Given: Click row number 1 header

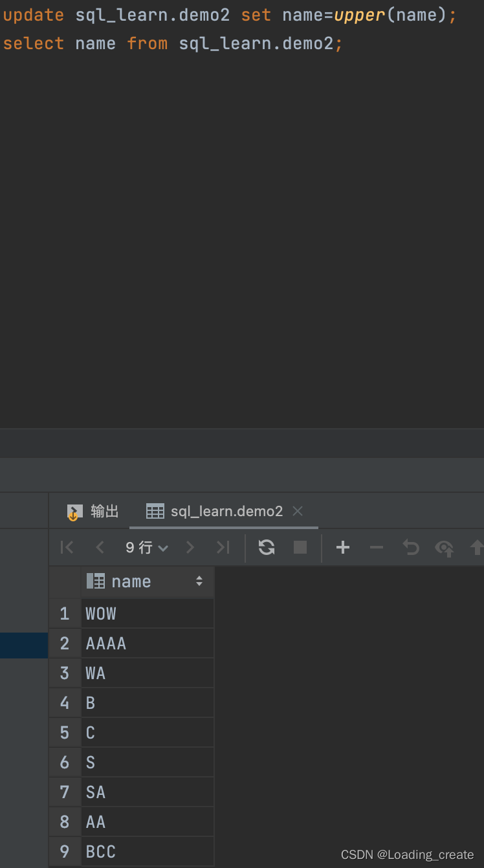Looking at the screenshot, I should (65, 613).
